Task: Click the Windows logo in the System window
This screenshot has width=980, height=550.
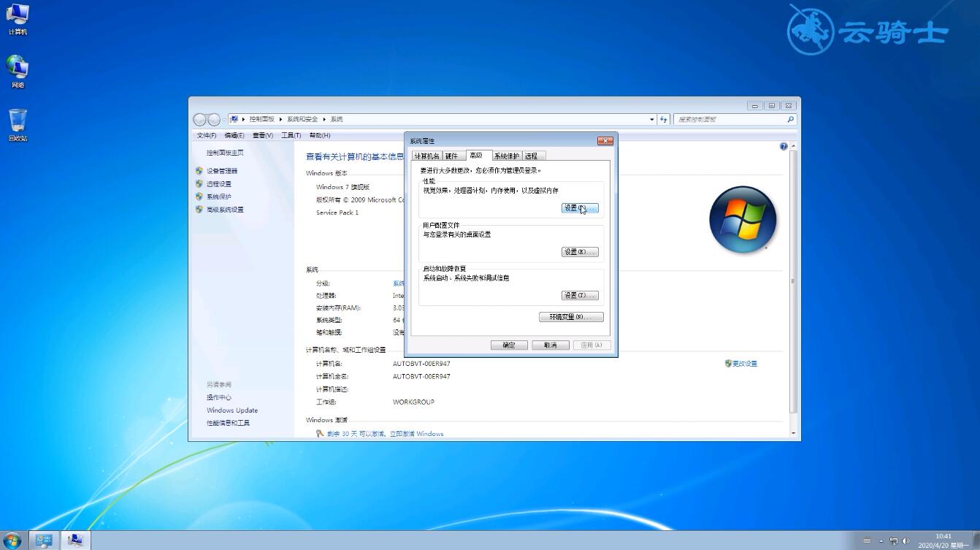Action: [x=743, y=219]
